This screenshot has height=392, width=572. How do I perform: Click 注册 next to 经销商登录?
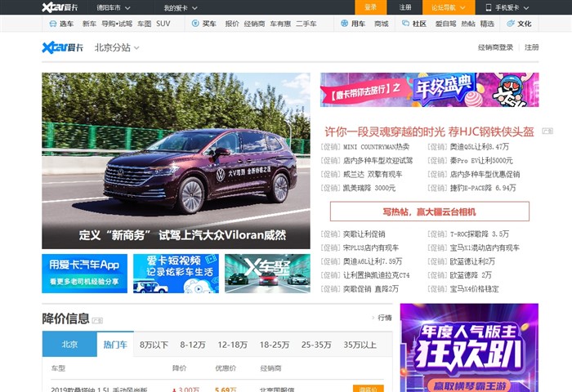point(531,47)
